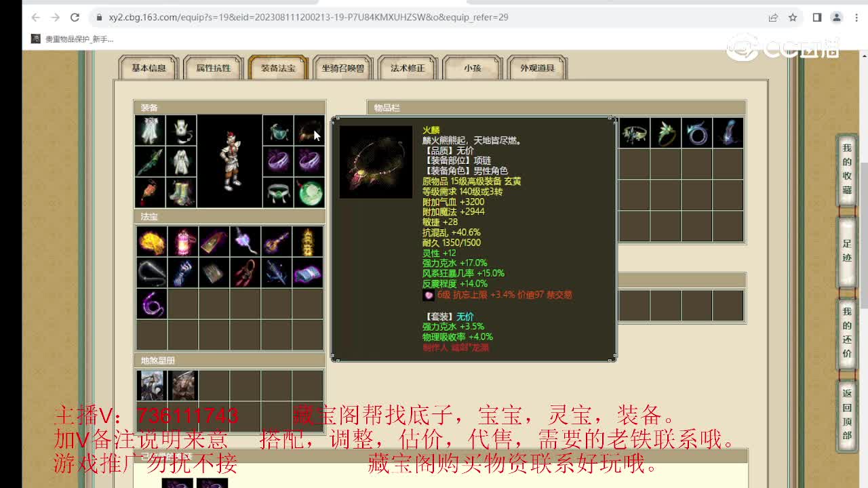Screen dimensions: 868x488
Task: Reload the page
Action: pos(75,18)
